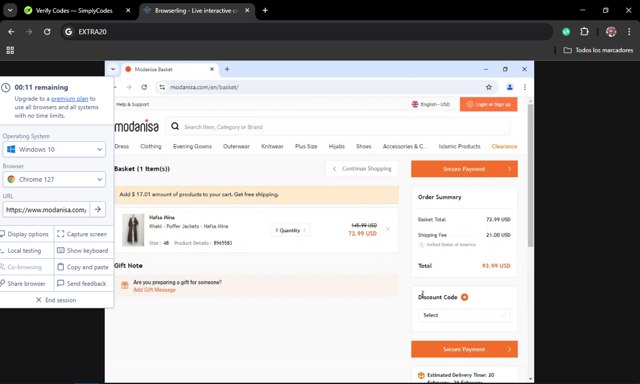Open the Shoes menu
Image resolution: width=640 pixels, height=384 pixels.
coord(364,146)
